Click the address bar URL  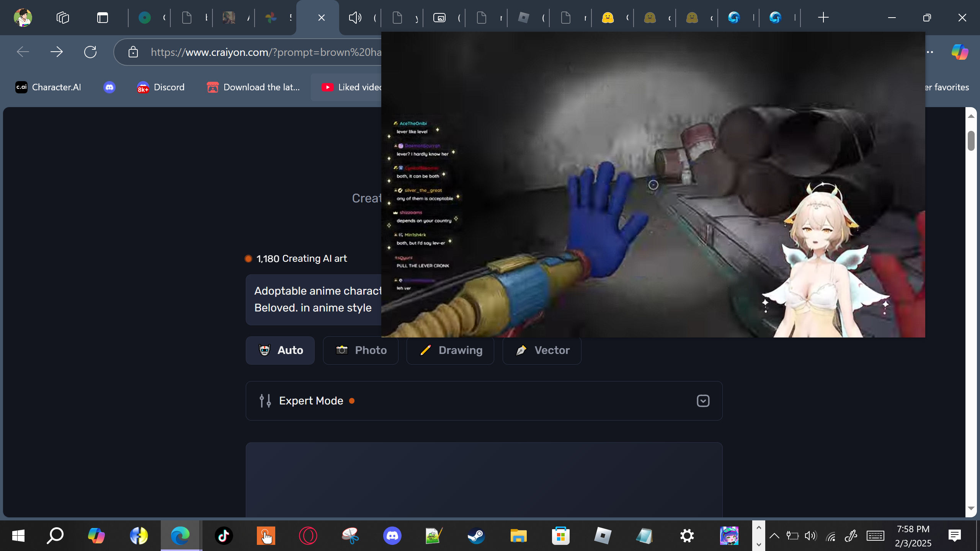click(x=266, y=52)
